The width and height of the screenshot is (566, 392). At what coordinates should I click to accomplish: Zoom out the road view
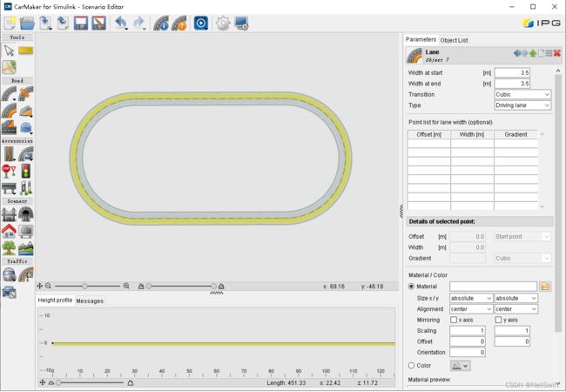(48, 286)
